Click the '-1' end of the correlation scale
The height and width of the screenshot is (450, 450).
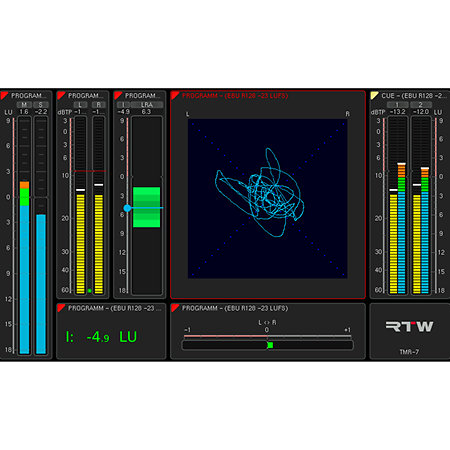(187, 330)
